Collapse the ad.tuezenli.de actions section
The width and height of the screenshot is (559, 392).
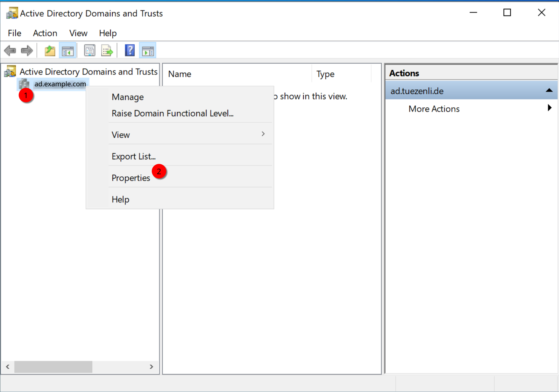click(549, 91)
